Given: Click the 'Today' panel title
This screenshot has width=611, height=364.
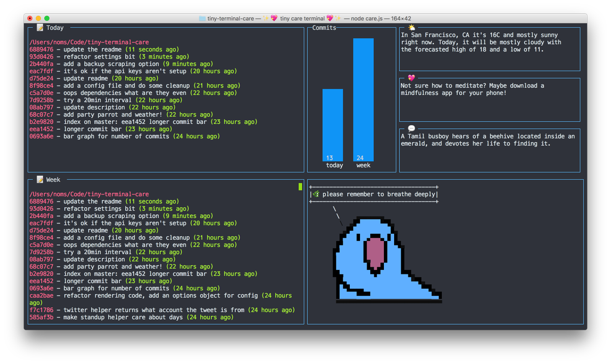Looking at the screenshot, I should pyautogui.click(x=55, y=28).
